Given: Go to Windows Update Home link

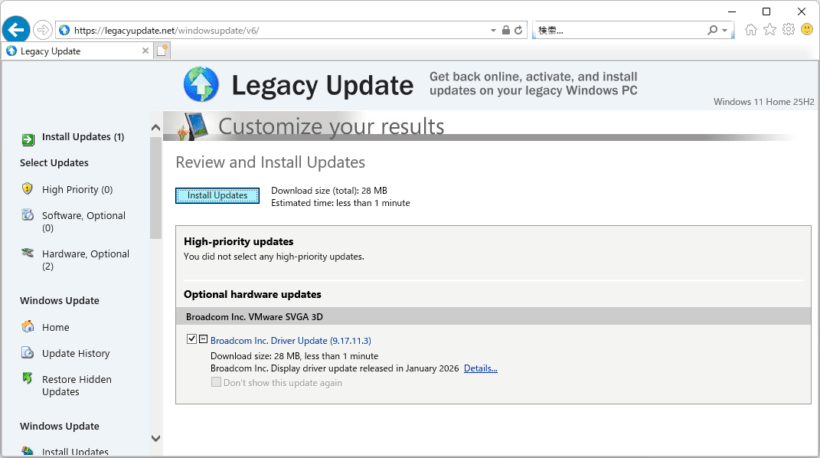Looking at the screenshot, I should [55, 327].
